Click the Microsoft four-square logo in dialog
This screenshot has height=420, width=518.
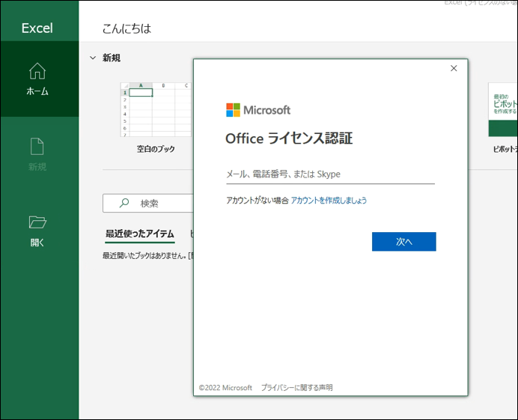tap(234, 110)
